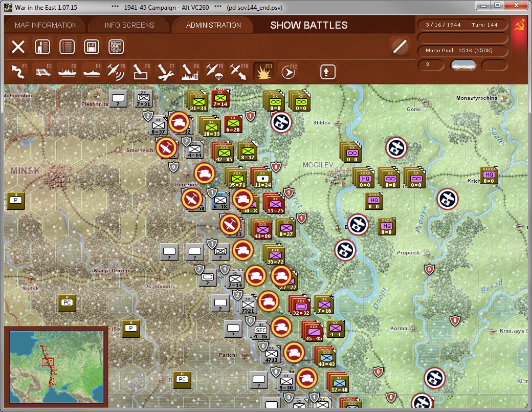
Task: Select the unit labeled 4=4
Action: coord(336,328)
